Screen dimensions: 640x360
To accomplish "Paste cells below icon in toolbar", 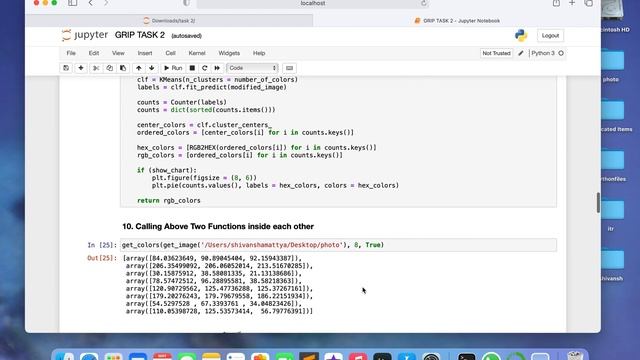I will (x=123, y=68).
